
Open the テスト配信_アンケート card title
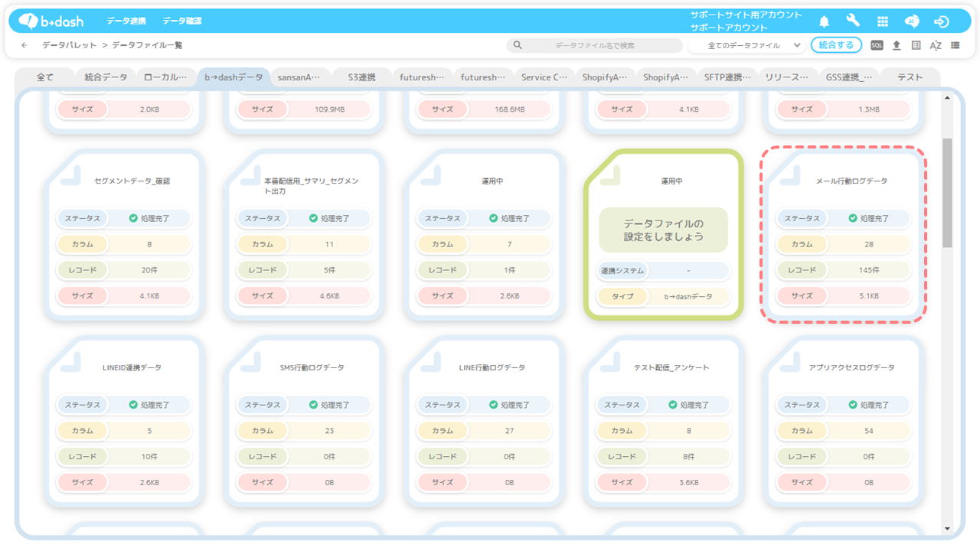[x=671, y=368]
